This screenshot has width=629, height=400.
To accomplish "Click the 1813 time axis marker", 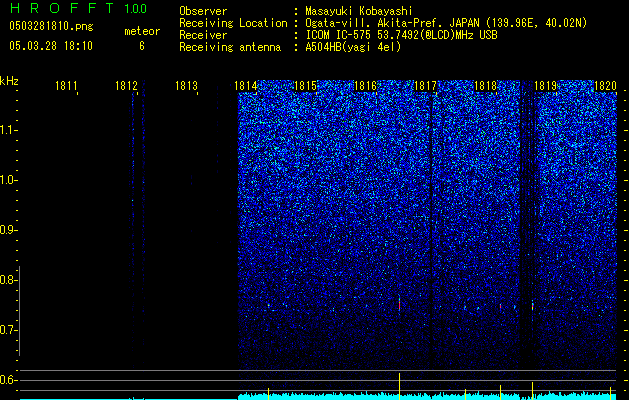I will (186, 86).
